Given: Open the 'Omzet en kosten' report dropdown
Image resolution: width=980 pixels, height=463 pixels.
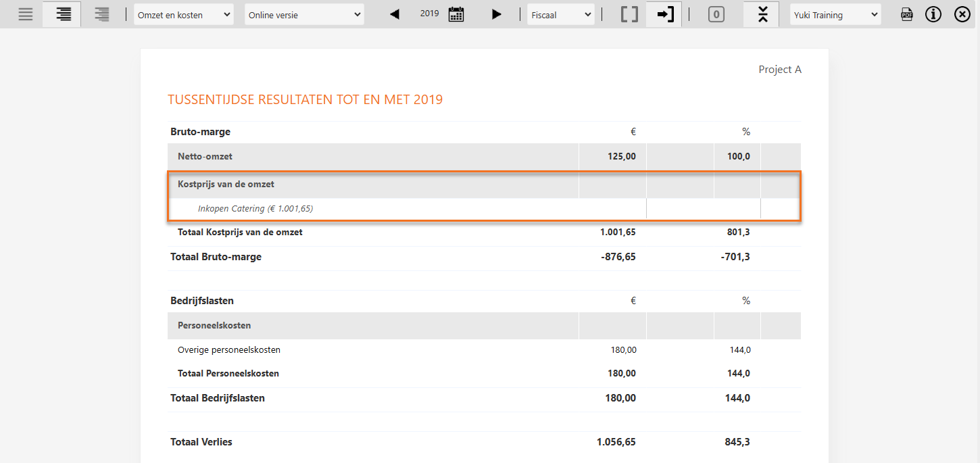Looking at the screenshot, I should pyautogui.click(x=183, y=15).
